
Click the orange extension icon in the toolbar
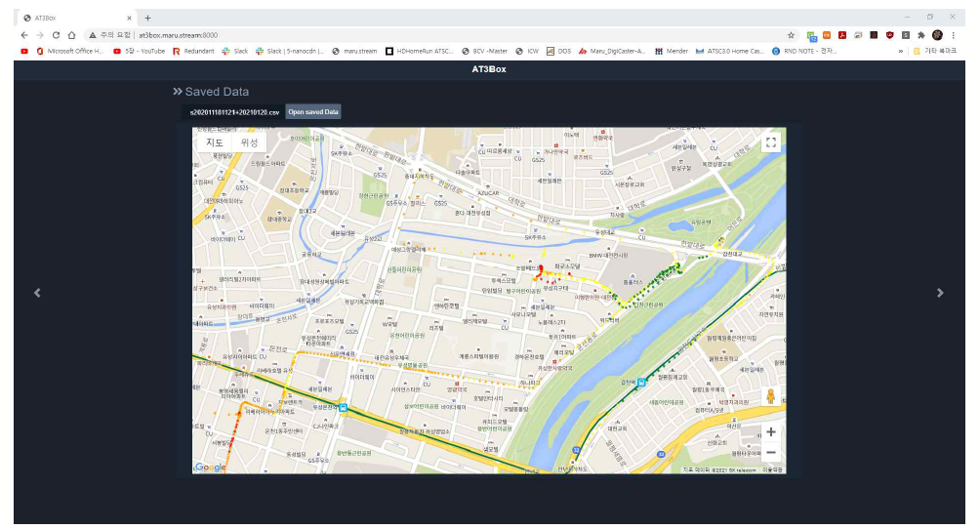point(826,35)
